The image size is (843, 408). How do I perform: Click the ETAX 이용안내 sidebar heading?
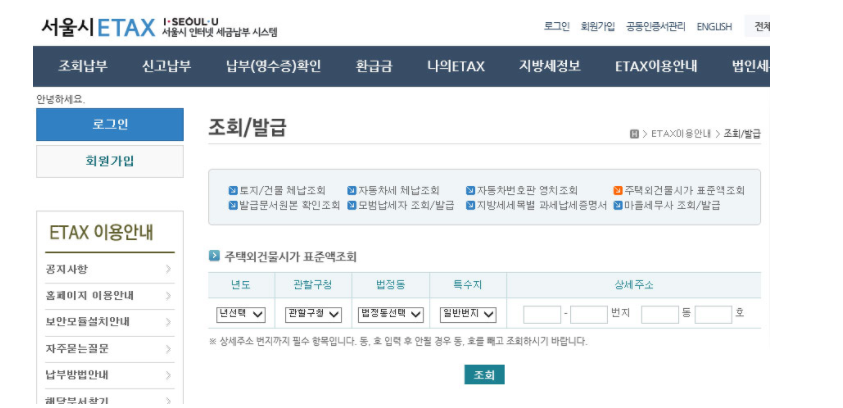point(101,233)
